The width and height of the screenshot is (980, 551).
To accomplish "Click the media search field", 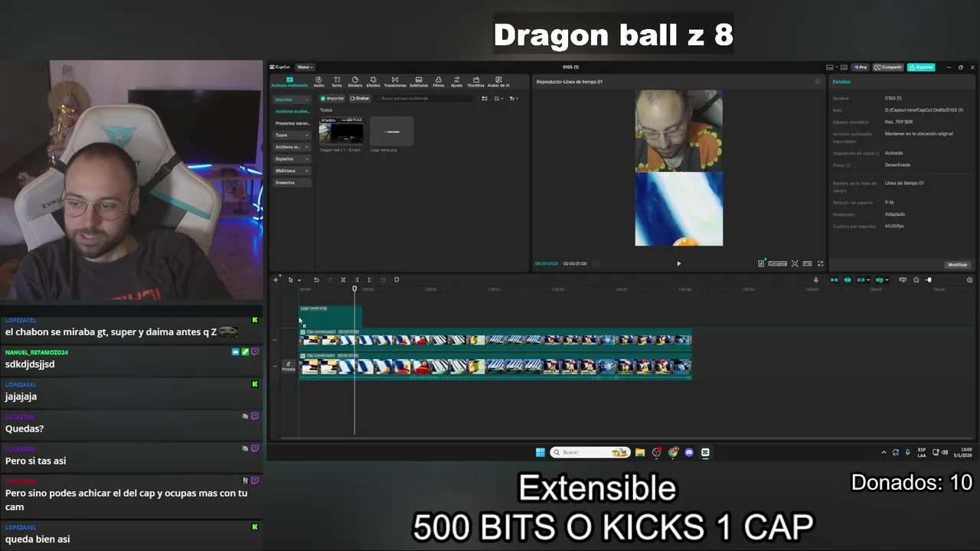I will [425, 99].
